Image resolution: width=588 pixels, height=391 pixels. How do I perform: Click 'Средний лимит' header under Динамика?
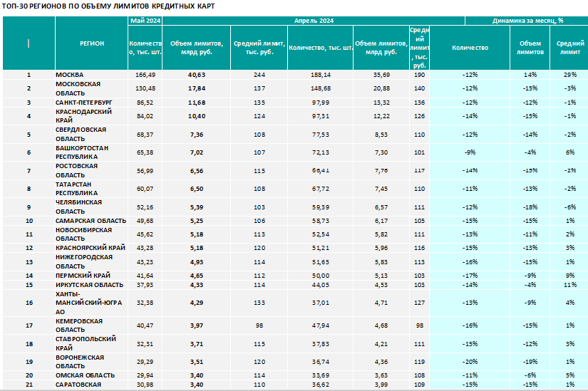[x=570, y=48]
